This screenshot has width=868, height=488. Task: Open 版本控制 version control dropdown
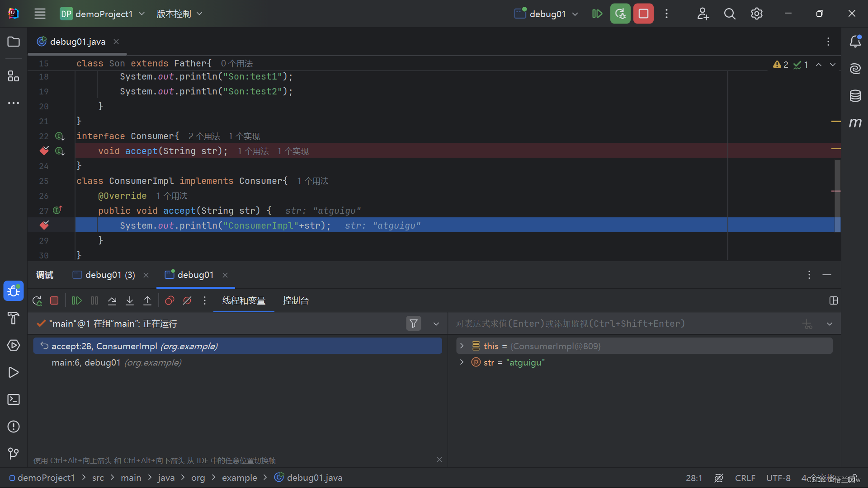click(179, 14)
